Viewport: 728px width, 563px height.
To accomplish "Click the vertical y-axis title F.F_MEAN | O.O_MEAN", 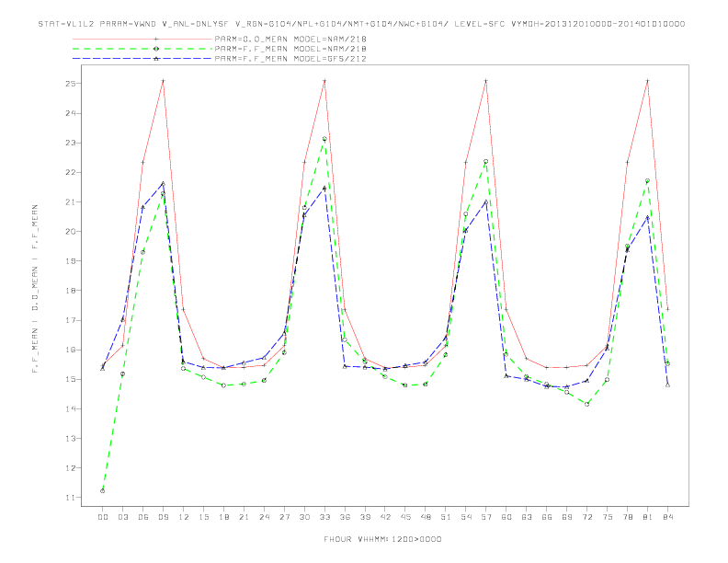I will point(35,289).
